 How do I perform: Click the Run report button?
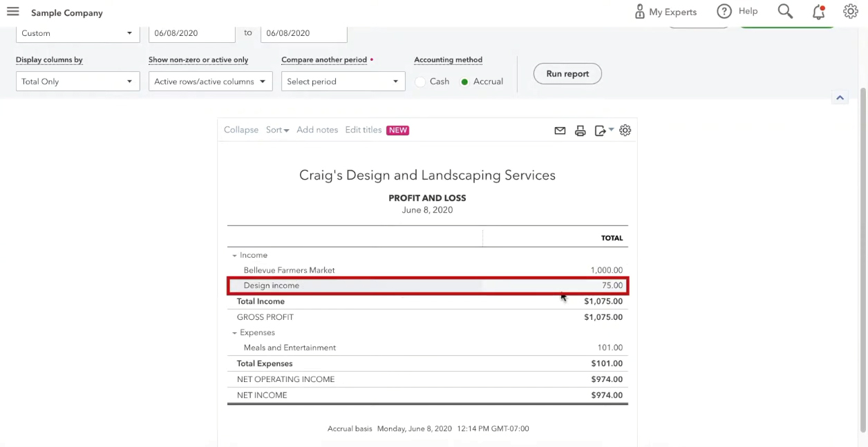[567, 74]
